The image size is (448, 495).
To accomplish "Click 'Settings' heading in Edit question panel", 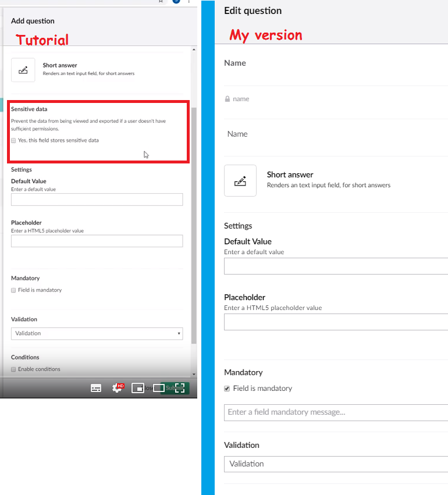I will 238,226.
